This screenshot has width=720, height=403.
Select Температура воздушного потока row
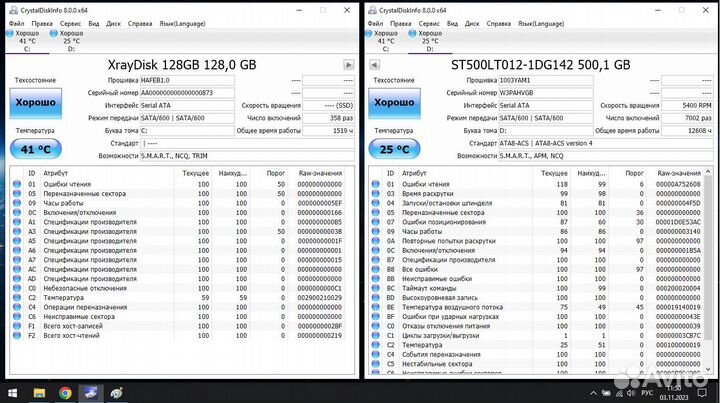pos(537,307)
